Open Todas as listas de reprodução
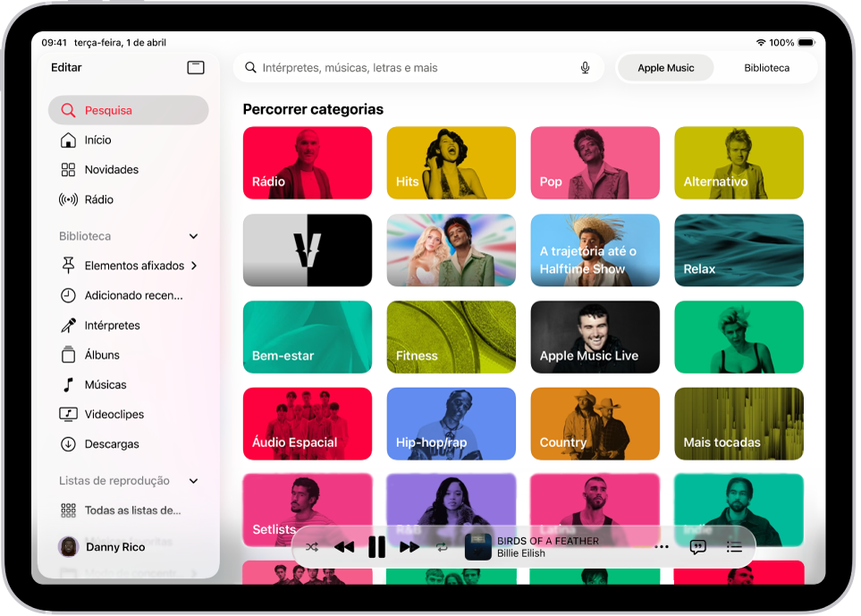Screen dimensions: 861x616 129,511
